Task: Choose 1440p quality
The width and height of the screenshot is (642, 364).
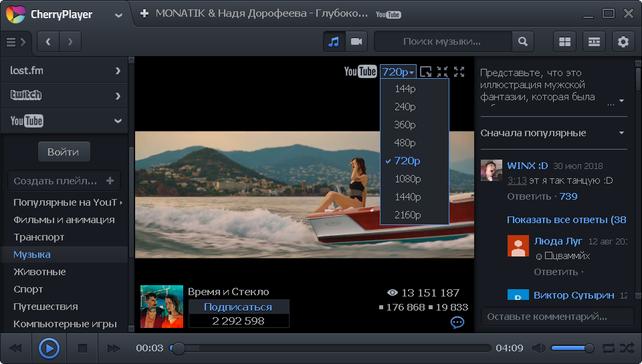Action: [x=415, y=197]
